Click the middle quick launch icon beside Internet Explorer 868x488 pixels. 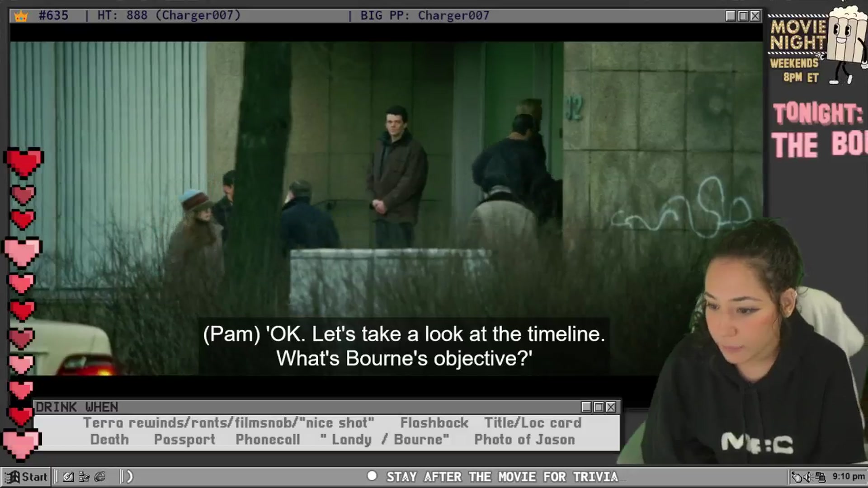point(84,477)
